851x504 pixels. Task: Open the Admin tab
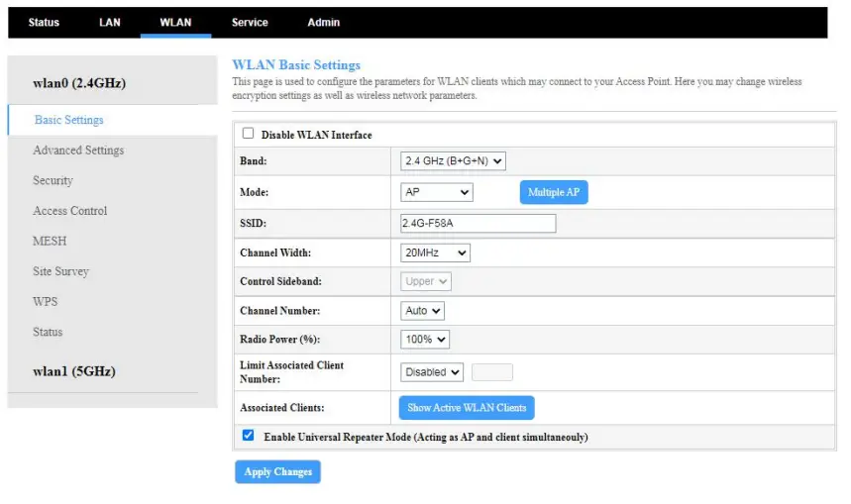[323, 22]
